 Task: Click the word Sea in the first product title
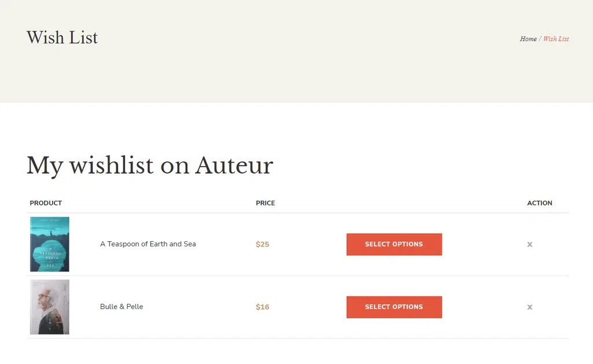(x=190, y=244)
